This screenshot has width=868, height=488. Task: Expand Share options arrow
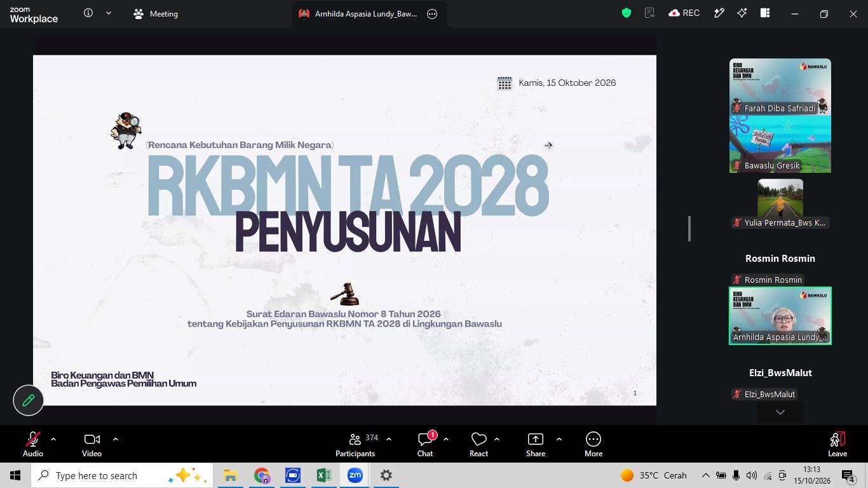[559, 439]
